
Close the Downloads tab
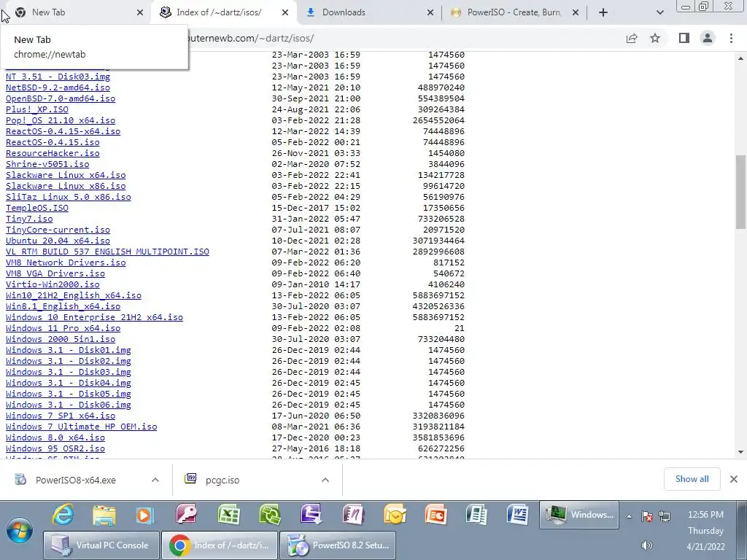tap(430, 12)
